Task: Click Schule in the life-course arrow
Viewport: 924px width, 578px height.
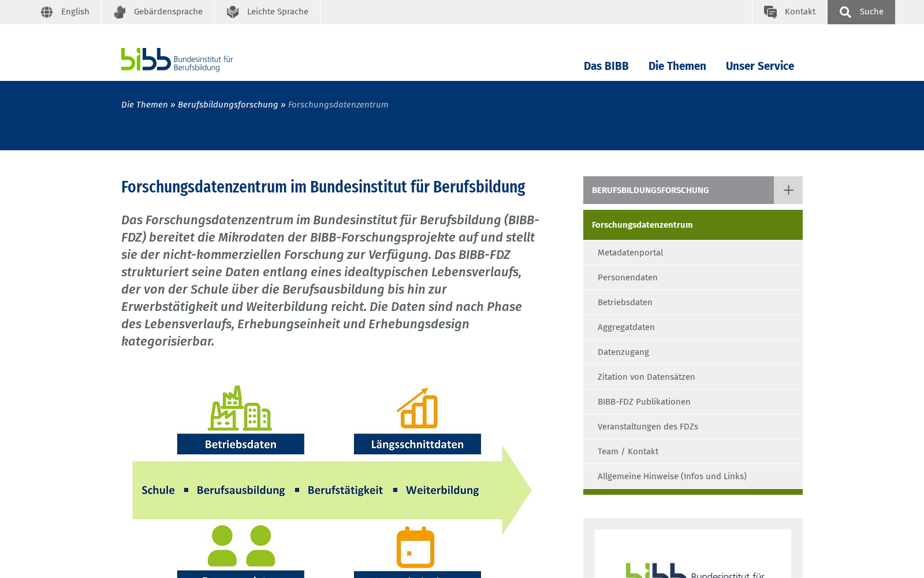Action: tap(158, 490)
